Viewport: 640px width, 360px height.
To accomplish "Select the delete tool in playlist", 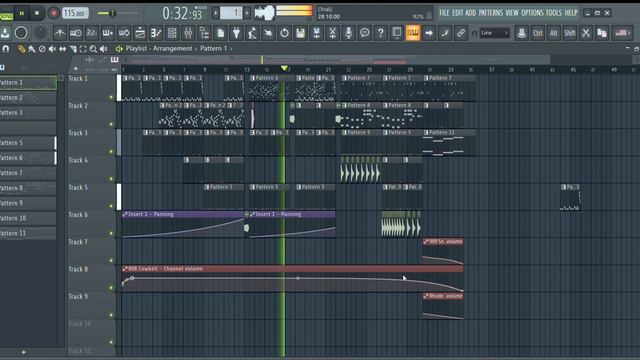I will [x=42, y=49].
